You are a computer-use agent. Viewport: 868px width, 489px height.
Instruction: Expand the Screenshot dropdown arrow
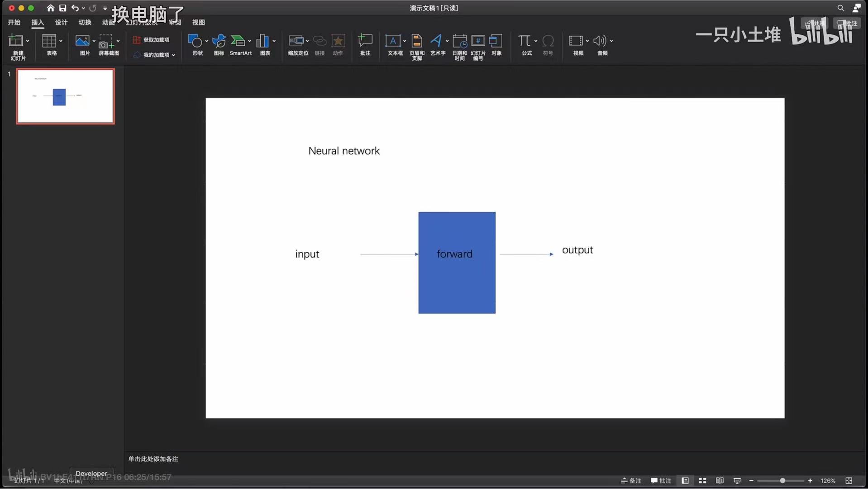tap(118, 41)
